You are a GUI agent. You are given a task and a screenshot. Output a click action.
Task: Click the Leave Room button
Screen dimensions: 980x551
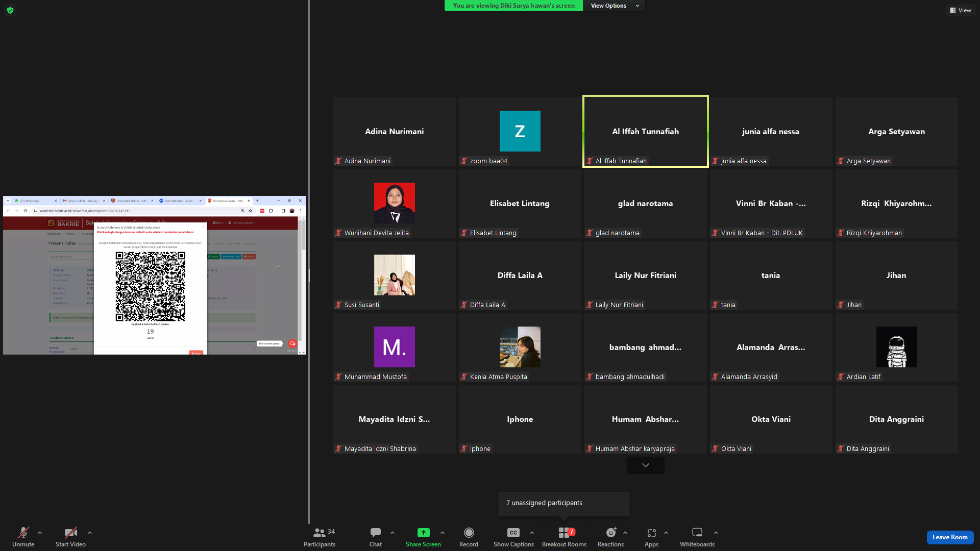[950, 537]
